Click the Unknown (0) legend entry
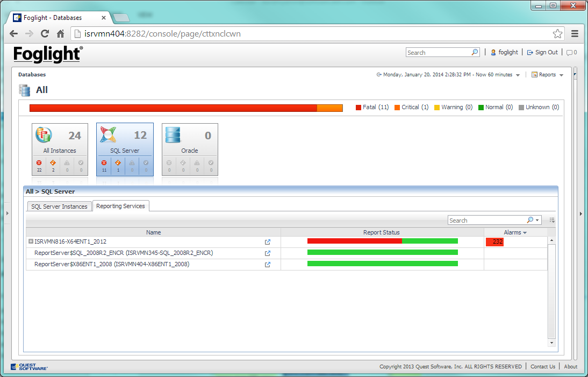Screen dimensions: 588x377 (539, 107)
